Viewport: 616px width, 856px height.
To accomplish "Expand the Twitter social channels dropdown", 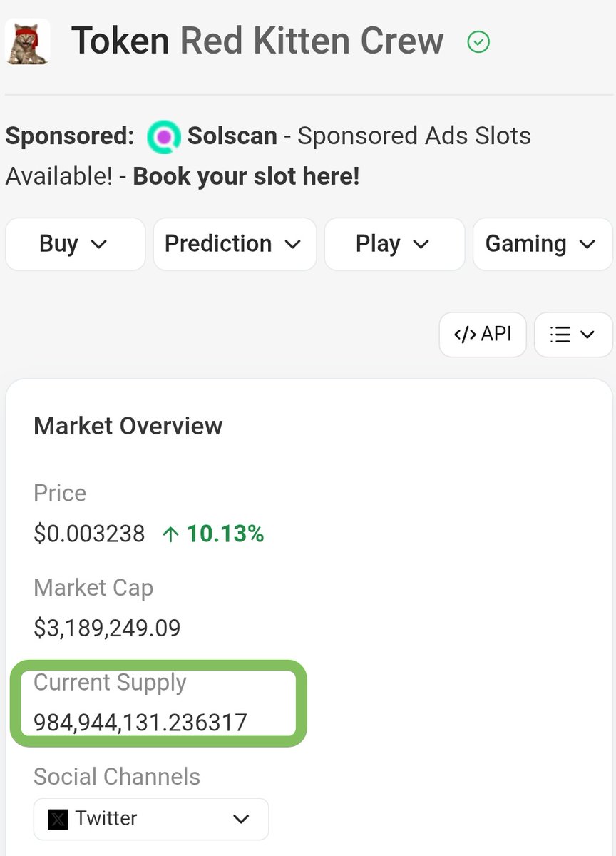I will [151, 819].
